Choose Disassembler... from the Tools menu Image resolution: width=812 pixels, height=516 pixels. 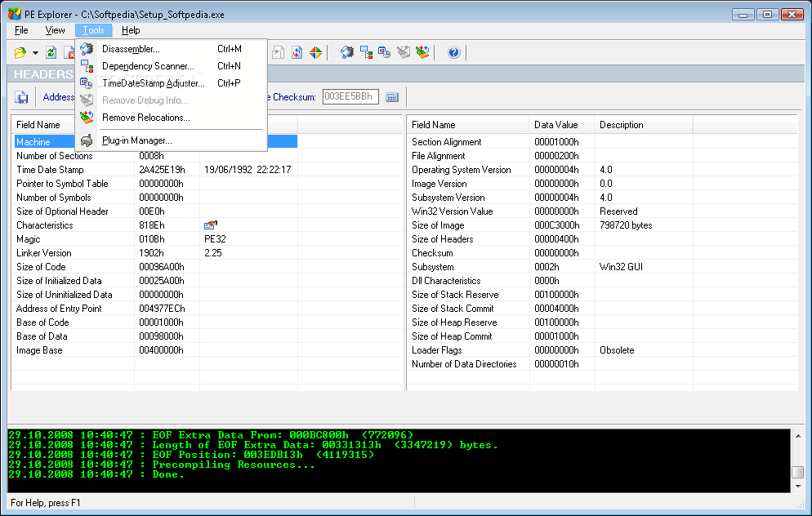coord(171,49)
